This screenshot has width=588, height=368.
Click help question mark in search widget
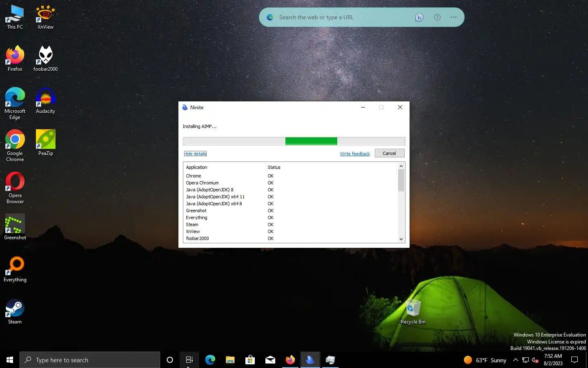click(437, 17)
